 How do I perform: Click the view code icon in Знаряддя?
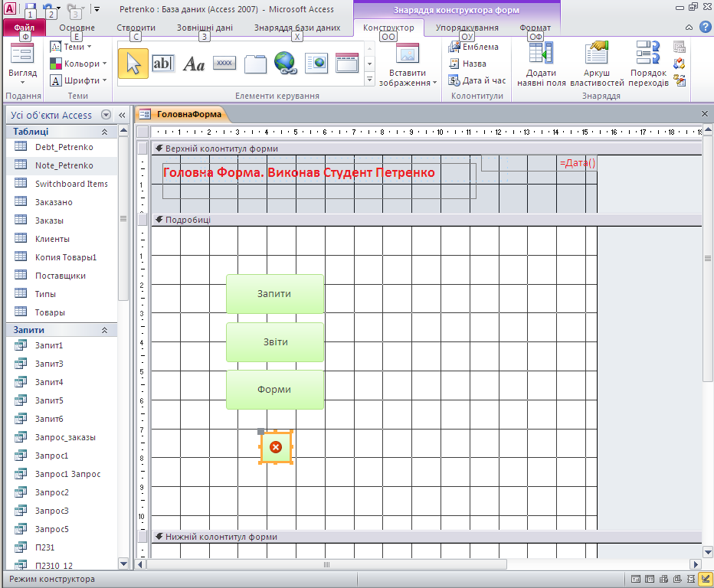click(x=680, y=64)
